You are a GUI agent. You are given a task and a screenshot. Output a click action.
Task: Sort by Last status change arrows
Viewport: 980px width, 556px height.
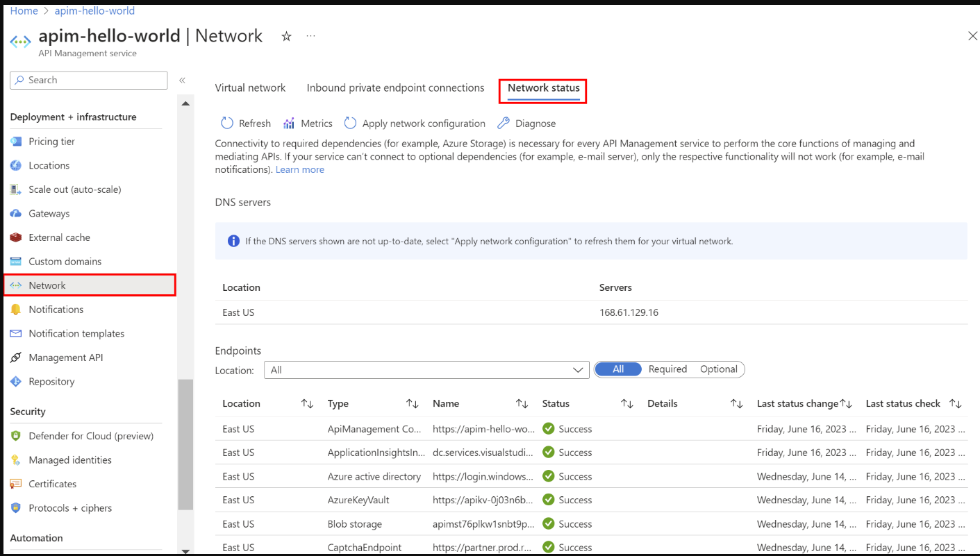(x=846, y=404)
